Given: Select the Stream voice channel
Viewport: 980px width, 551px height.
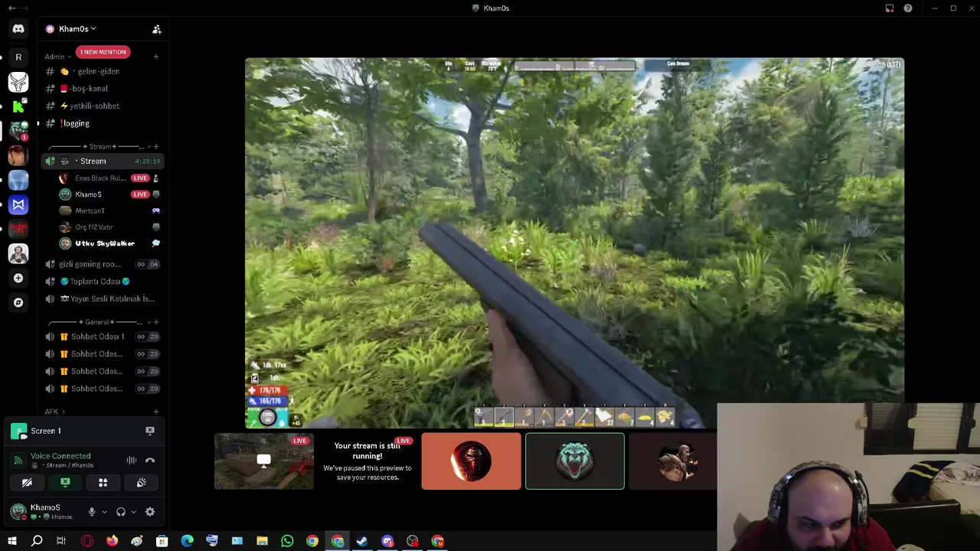Looking at the screenshot, I should coord(103,161).
